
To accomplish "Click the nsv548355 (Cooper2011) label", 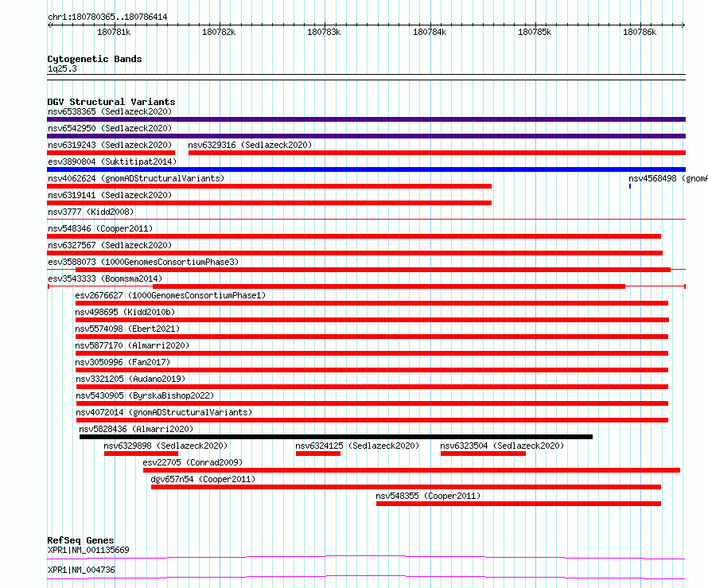I will [x=428, y=496].
